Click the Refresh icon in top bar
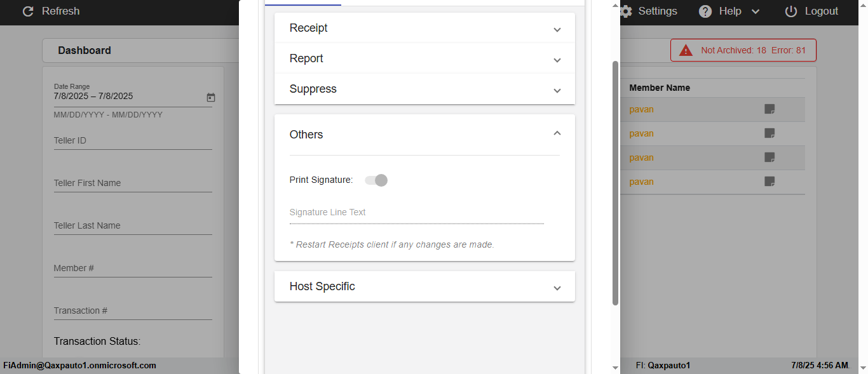Viewport: 868px width, 374px height. point(27,11)
